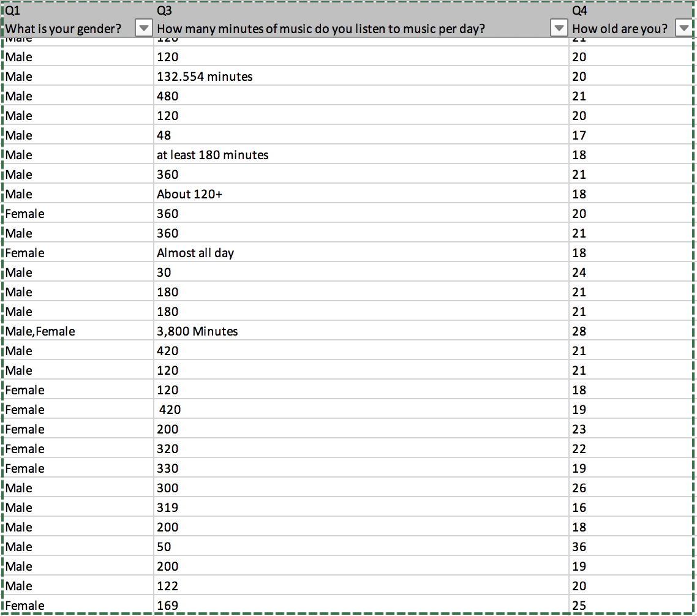Image resolution: width=697 pixels, height=616 pixels.
Task: Select the minutes cell showing 122
Action: click(361, 586)
